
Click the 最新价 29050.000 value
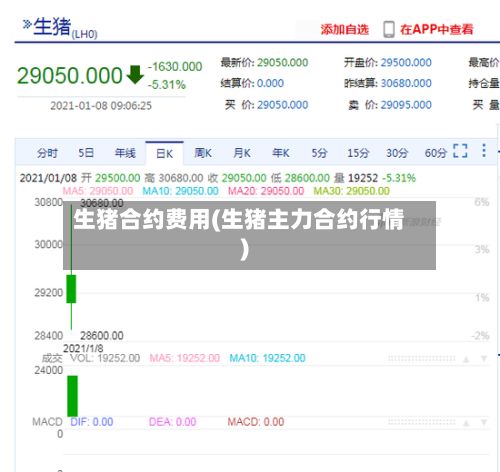282,63
